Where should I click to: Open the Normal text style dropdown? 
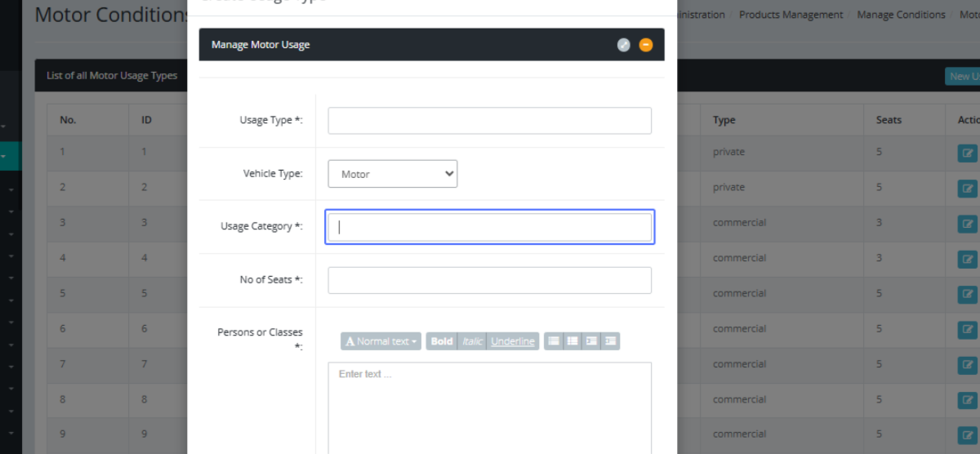pyautogui.click(x=381, y=341)
